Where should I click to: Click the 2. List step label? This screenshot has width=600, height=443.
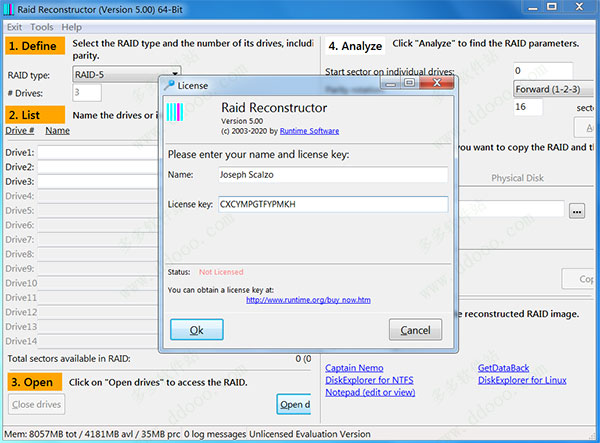(35, 115)
